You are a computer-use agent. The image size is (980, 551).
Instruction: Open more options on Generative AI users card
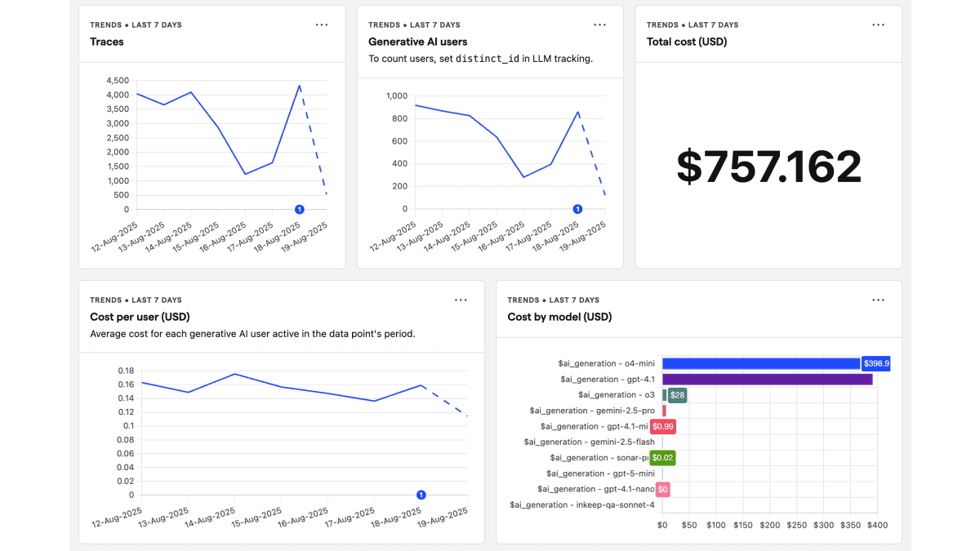tap(600, 24)
